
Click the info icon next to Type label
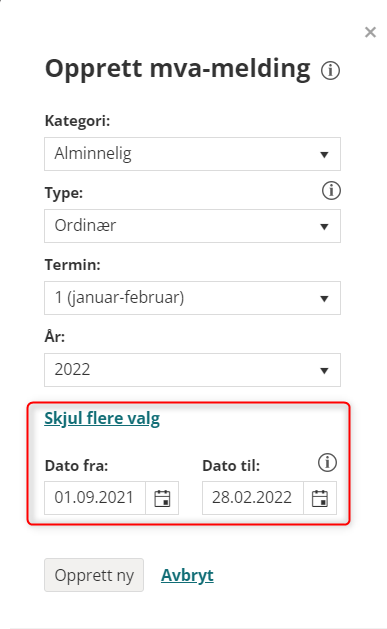click(331, 191)
